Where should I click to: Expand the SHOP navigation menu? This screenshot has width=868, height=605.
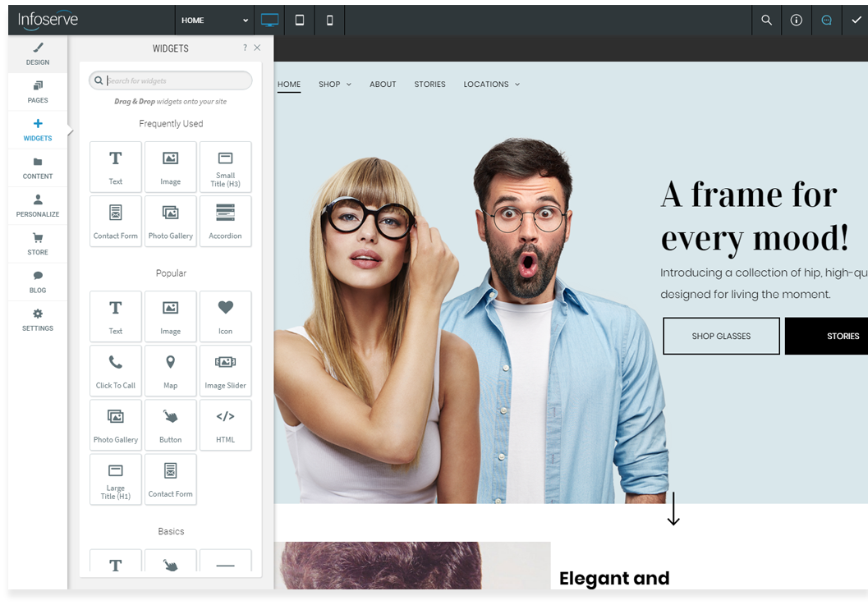pos(334,85)
